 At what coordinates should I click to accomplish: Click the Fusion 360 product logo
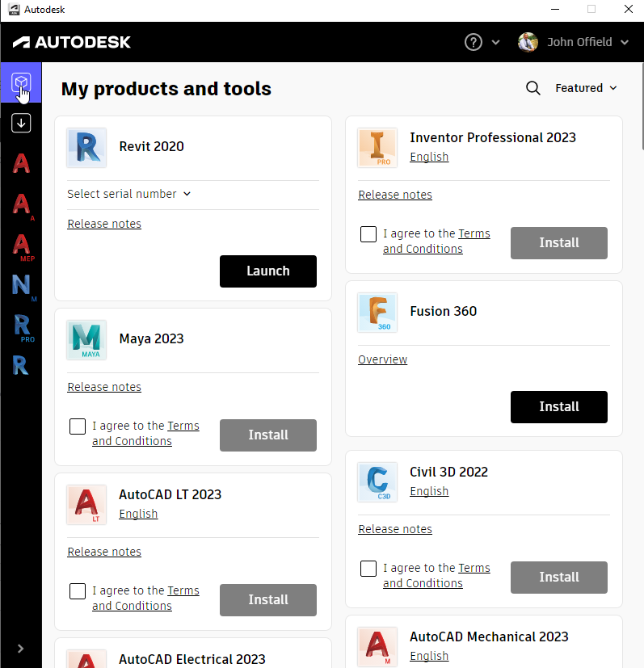pos(377,313)
